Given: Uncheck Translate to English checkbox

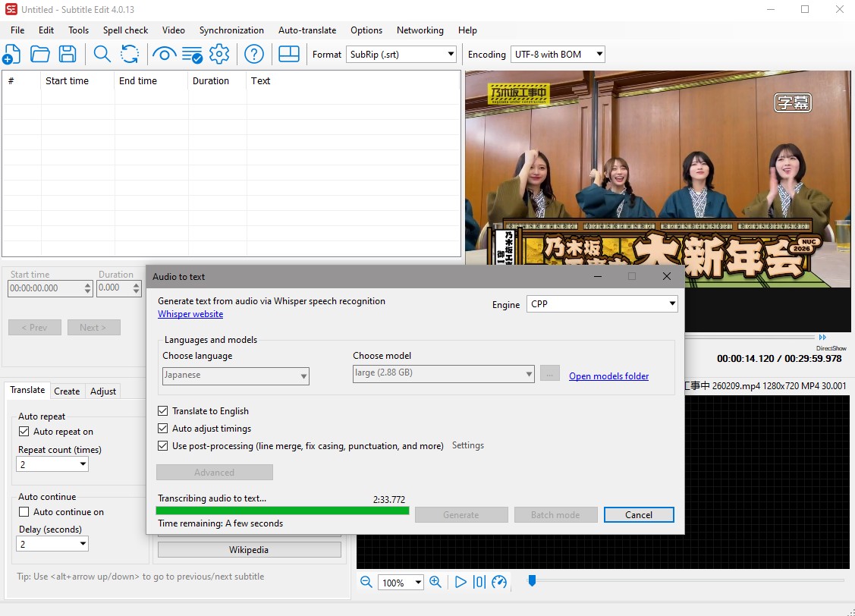Looking at the screenshot, I should tap(162, 410).
